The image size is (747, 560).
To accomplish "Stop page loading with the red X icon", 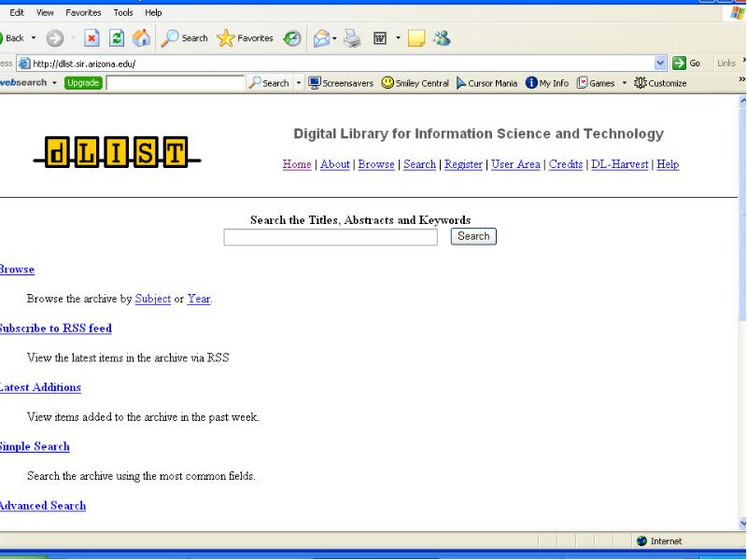I will pos(92,37).
